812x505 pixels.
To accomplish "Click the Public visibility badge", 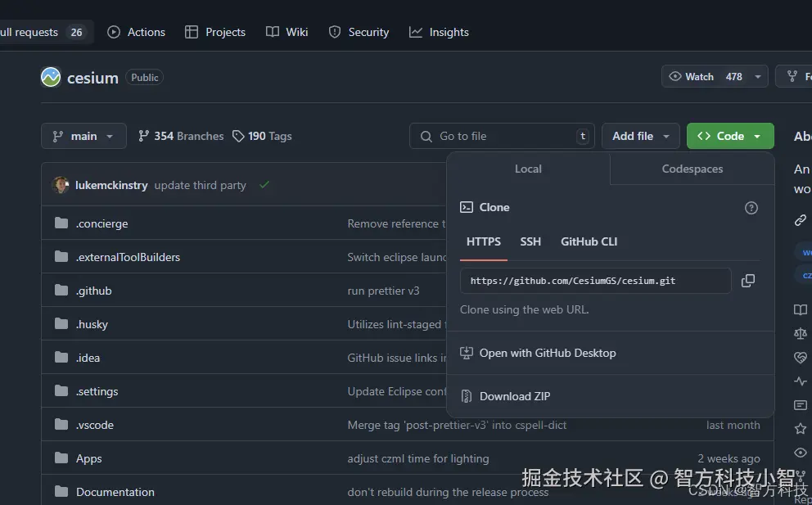I will [x=145, y=77].
